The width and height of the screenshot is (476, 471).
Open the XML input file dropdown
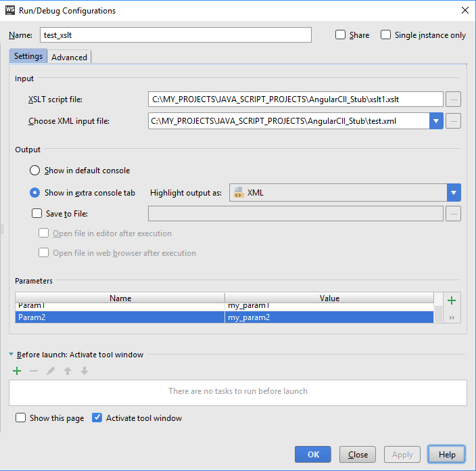436,121
